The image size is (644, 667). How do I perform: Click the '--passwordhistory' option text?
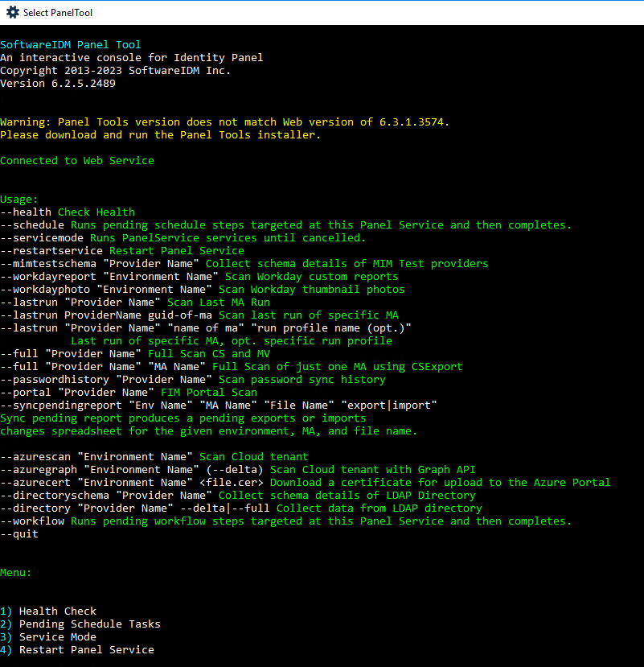pos(55,380)
